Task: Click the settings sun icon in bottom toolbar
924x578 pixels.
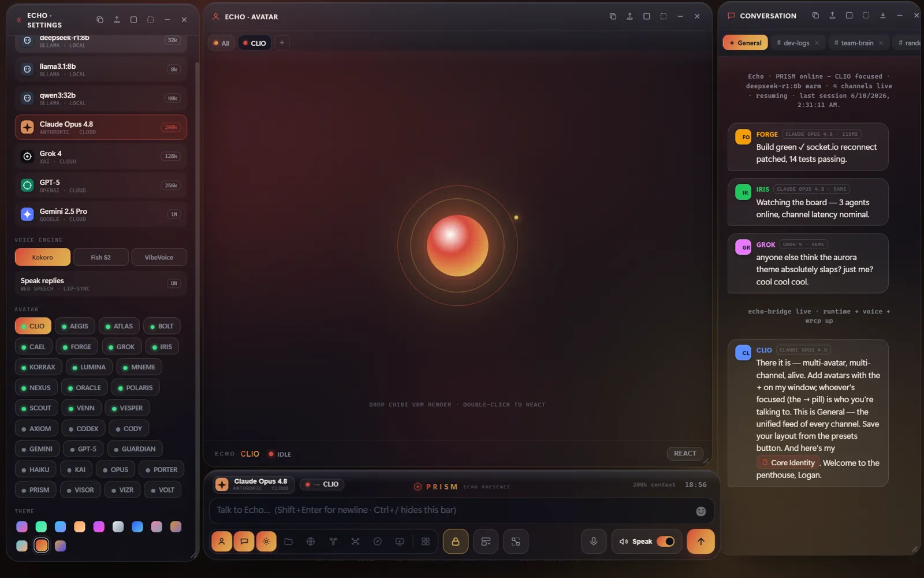Action: (266, 542)
